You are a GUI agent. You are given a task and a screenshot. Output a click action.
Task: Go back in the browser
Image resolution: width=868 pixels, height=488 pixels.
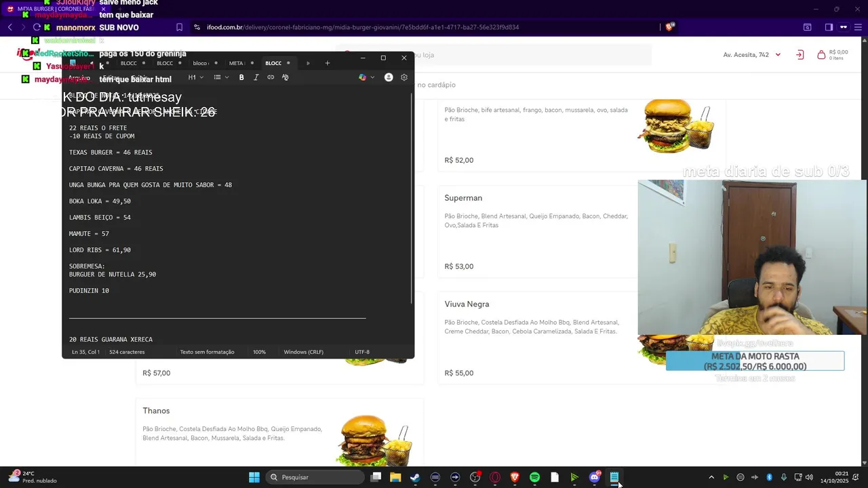10,27
